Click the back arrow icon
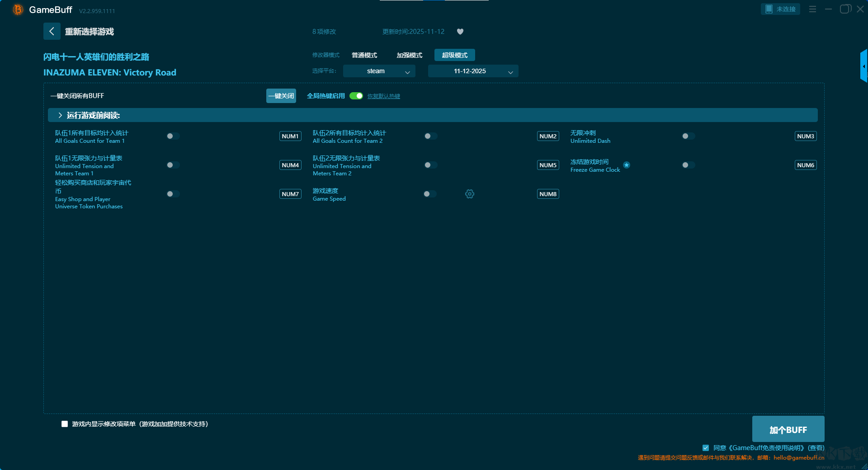 [x=52, y=31]
